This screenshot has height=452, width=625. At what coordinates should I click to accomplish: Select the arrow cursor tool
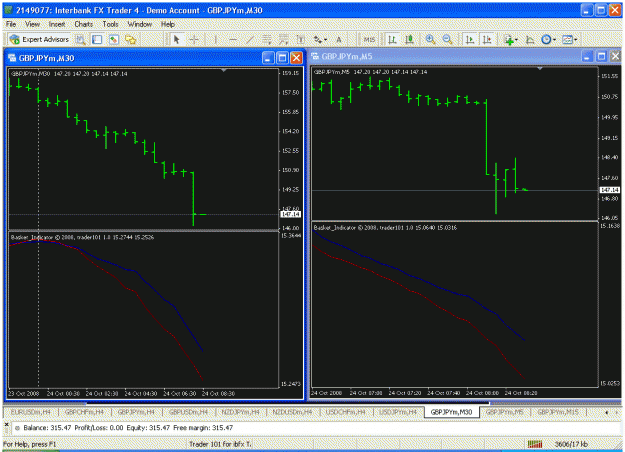pos(177,39)
